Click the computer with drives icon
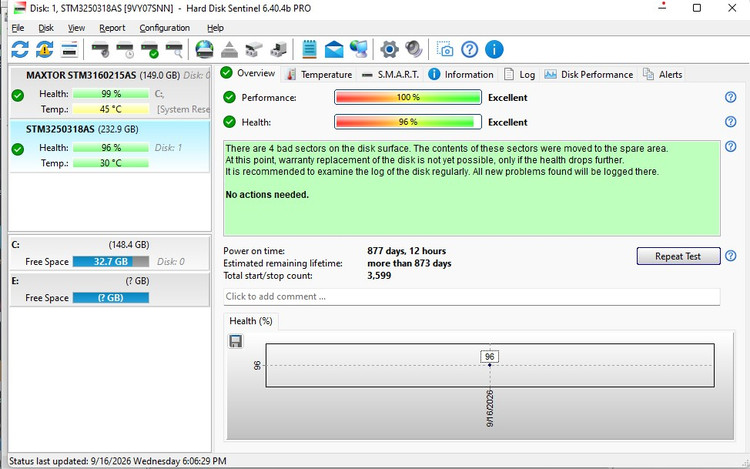 [279, 49]
